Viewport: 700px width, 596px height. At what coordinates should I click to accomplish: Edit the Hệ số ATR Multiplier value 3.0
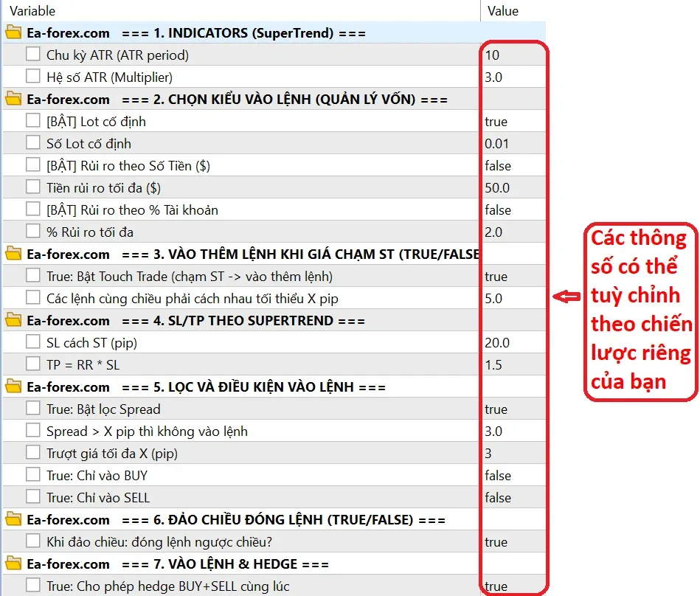[x=513, y=77]
